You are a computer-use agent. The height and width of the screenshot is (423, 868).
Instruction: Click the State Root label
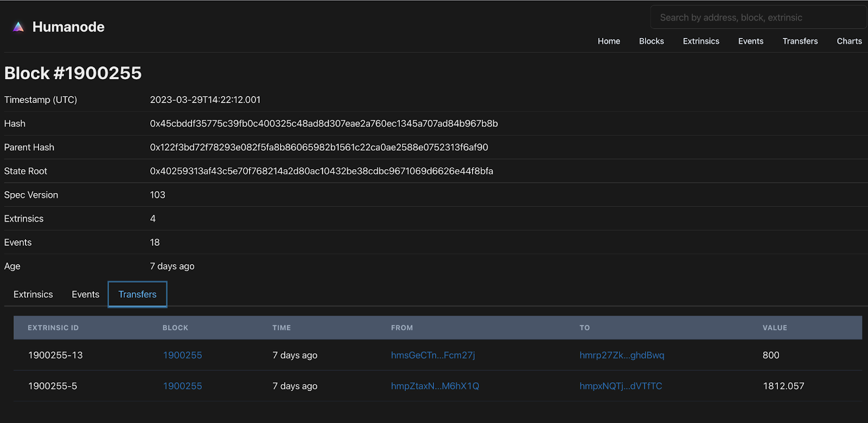pyautogui.click(x=25, y=171)
